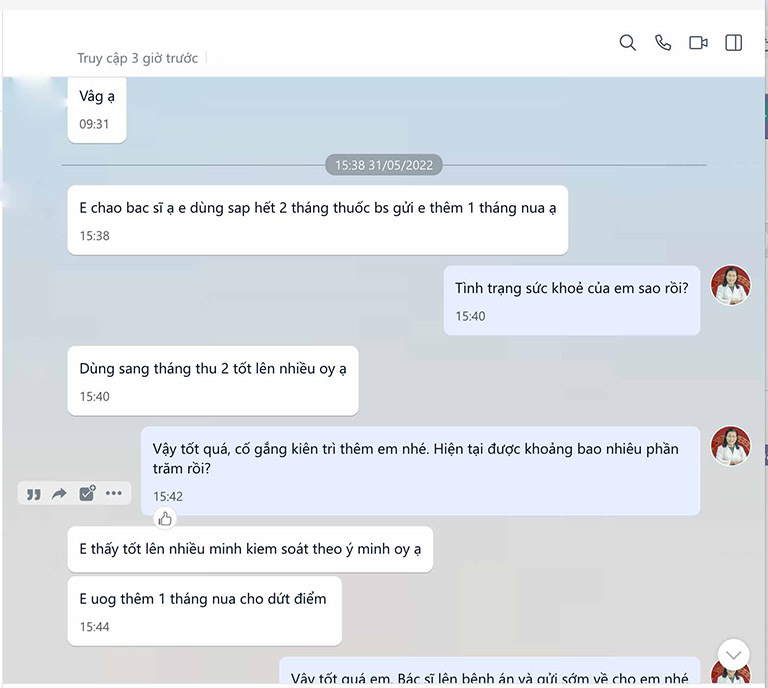Image resolution: width=768 pixels, height=688 pixels.
Task: Toggle the conversation info side panel icon
Action: (x=733, y=43)
